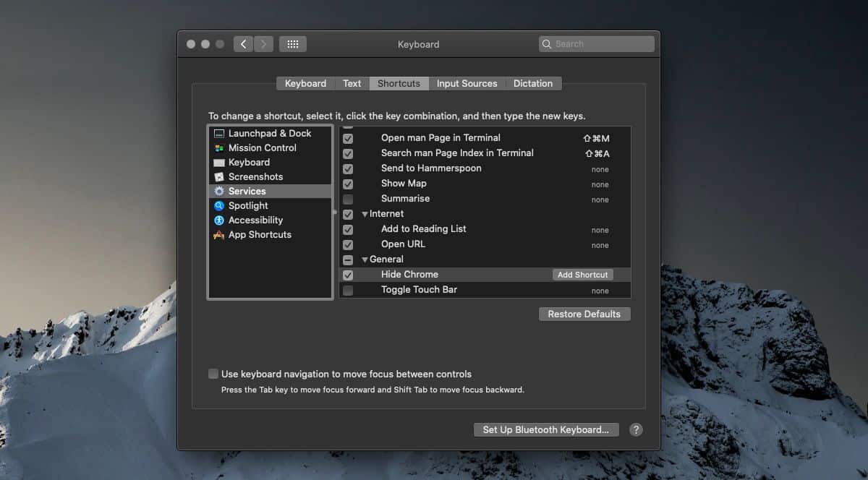Click the Accessibility icon in sidebar
This screenshot has height=480, width=868.
[219, 220]
